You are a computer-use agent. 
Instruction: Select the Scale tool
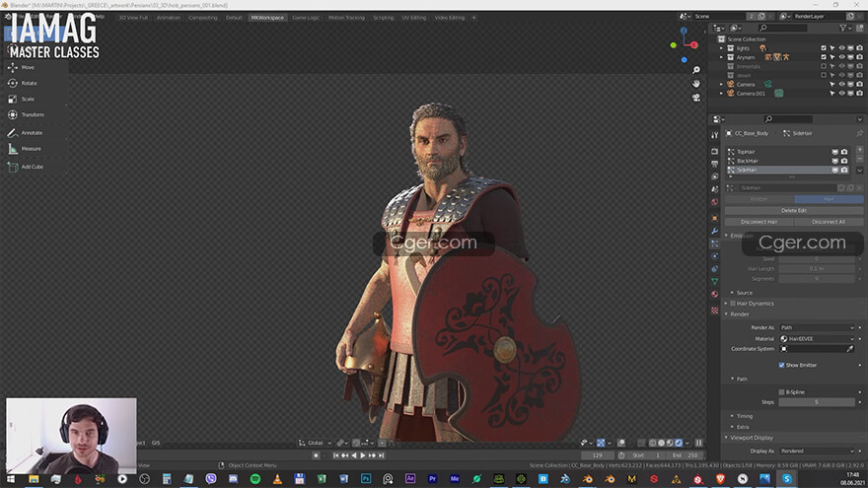pyautogui.click(x=35, y=99)
